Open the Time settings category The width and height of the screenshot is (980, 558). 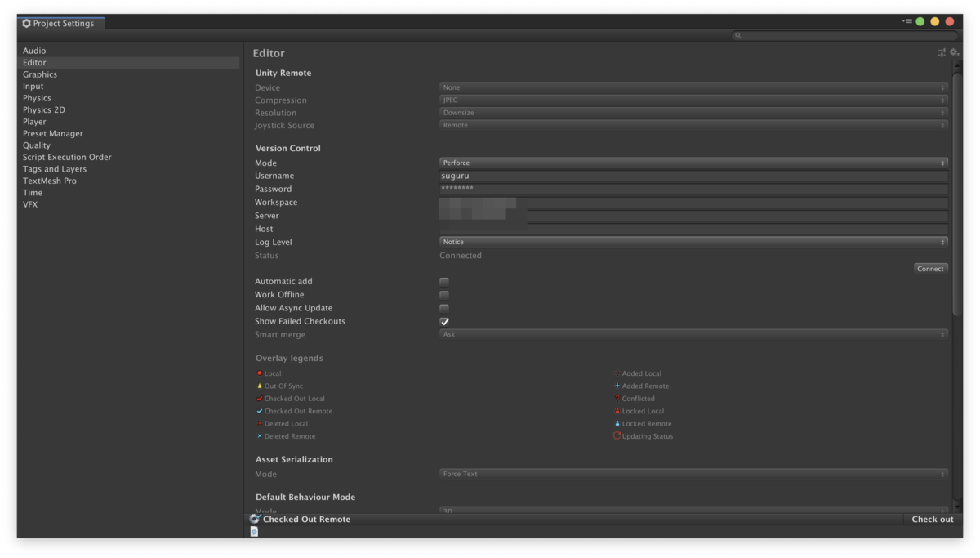point(33,193)
